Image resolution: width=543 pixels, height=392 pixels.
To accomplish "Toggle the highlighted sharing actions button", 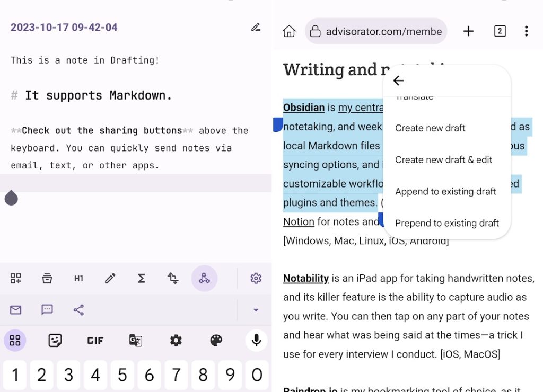I will [204, 278].
